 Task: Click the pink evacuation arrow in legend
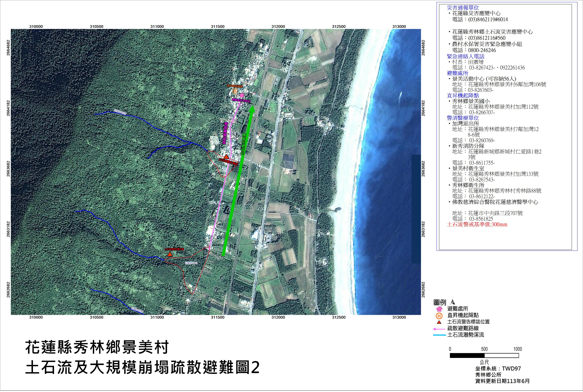pos(439,329)
